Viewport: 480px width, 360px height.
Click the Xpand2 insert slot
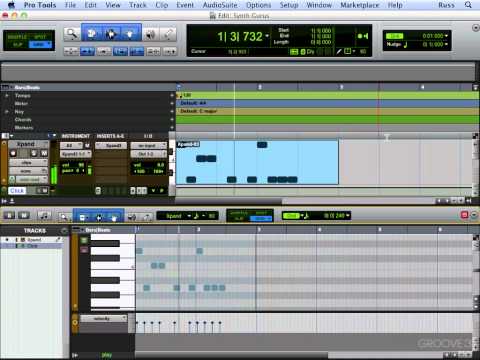click(x=111, y=146)
